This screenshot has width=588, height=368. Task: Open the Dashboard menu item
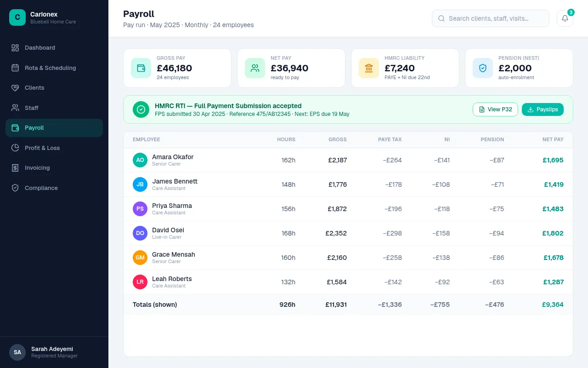pyautogui.click(x=54, y=48)
